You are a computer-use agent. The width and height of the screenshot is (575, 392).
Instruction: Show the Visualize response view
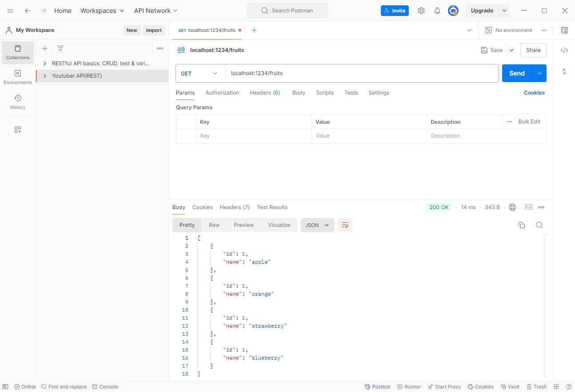pyautogui.click(x=279, y=225)
